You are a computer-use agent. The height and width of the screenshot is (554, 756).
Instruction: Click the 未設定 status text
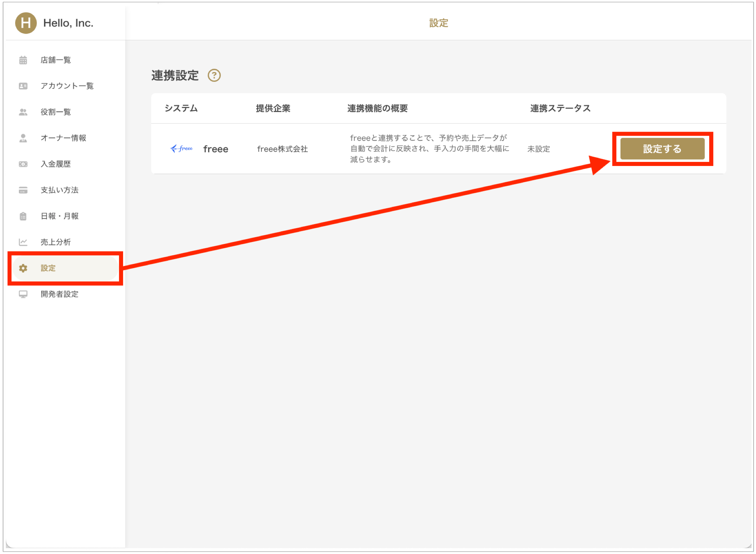tap(539, 149)
